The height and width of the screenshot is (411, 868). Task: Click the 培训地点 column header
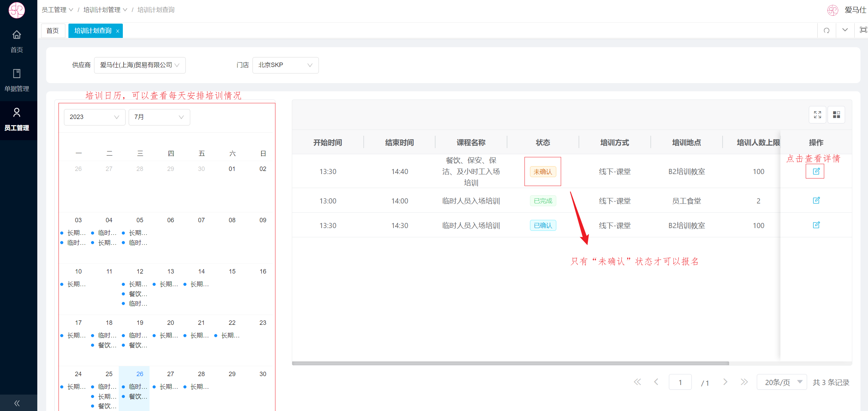pyautogui.click(x=686, y=143)
